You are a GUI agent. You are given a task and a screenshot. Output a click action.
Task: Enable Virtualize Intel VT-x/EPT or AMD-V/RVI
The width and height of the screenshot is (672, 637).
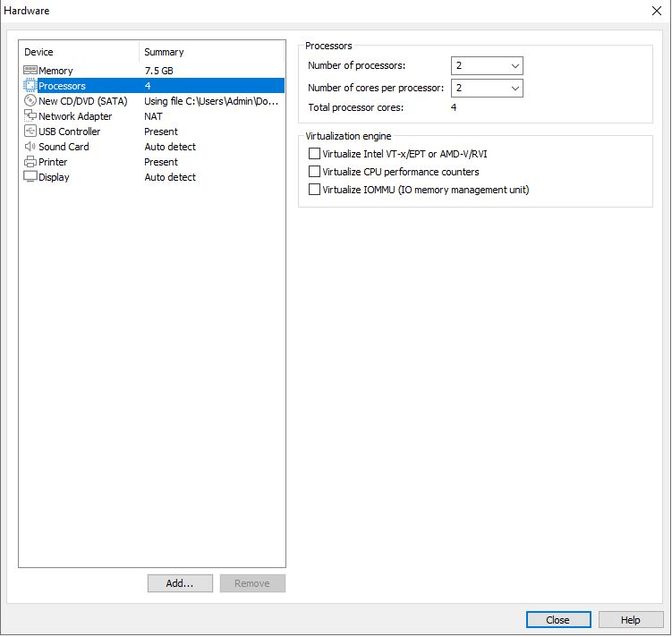pyautogui.click(x=314, y=154)
